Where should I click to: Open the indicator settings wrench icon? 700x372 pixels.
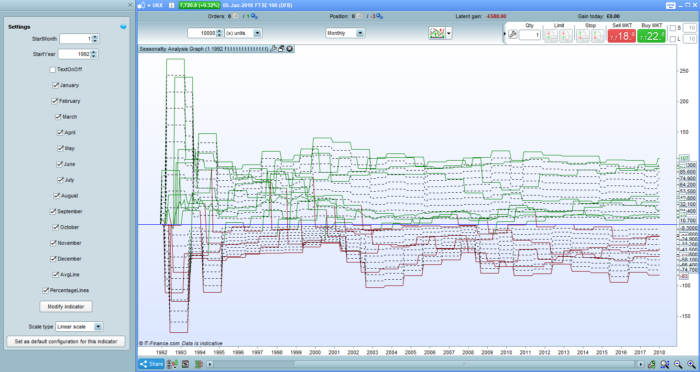273,49
